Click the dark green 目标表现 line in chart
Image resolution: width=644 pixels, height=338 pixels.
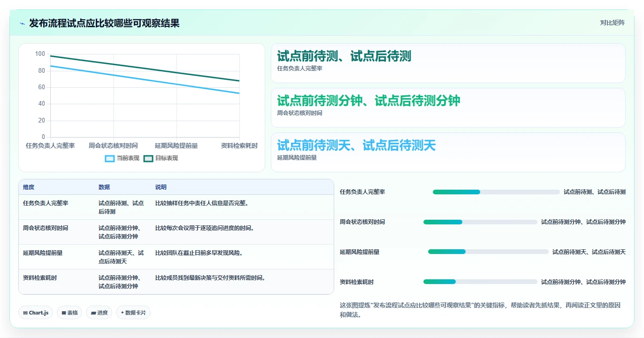[145, 69]
